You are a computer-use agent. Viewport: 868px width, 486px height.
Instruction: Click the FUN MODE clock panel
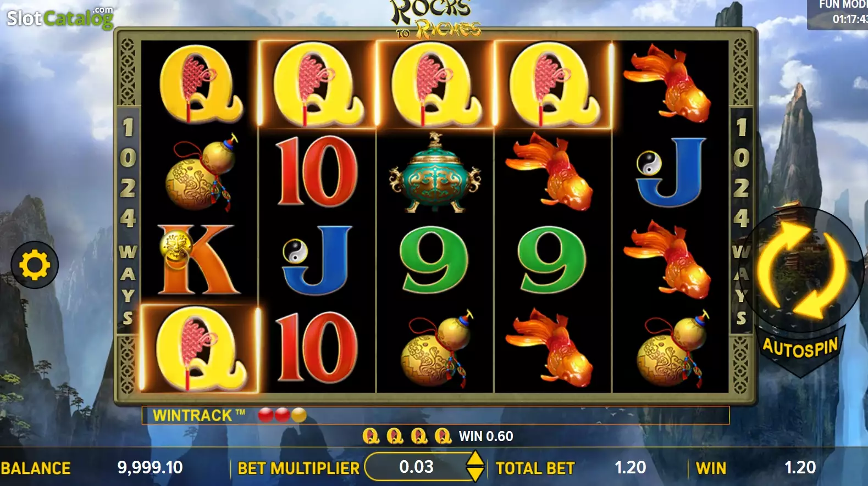point(837,14)
